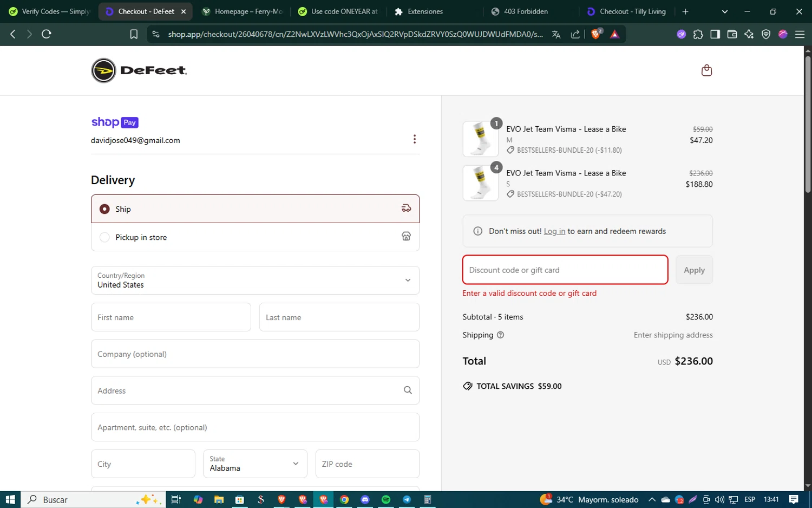Click the ZIP code field
This screenshot has height=508, width=812.
(368, 464)
